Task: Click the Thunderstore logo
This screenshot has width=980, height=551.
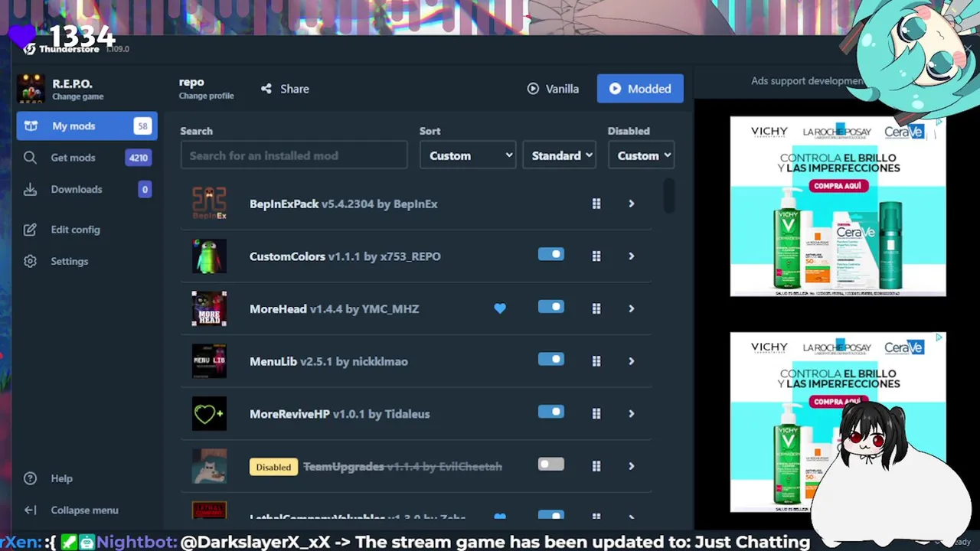Action: tap(29, 49)
